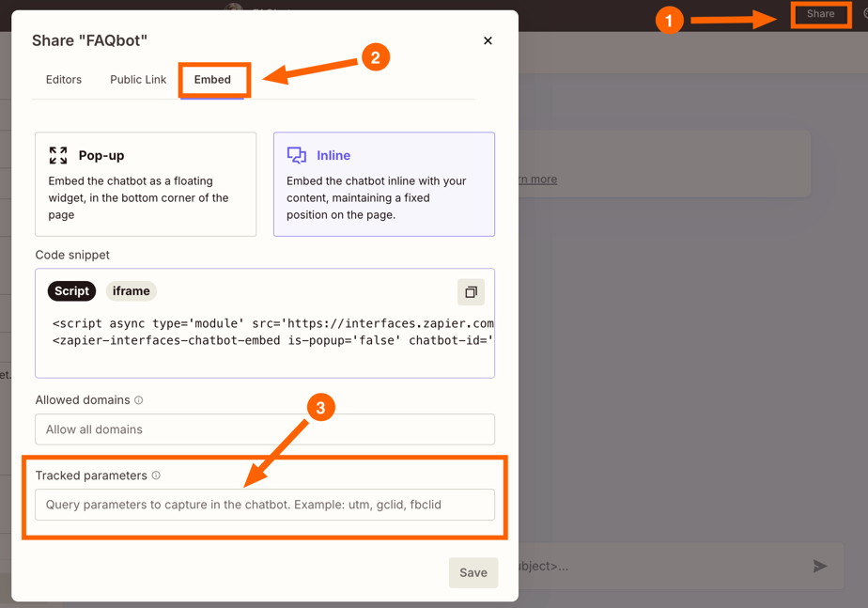Focus the Allowed domains field
Viewport: 868px width, 608px height.
[x=265, y=429]
